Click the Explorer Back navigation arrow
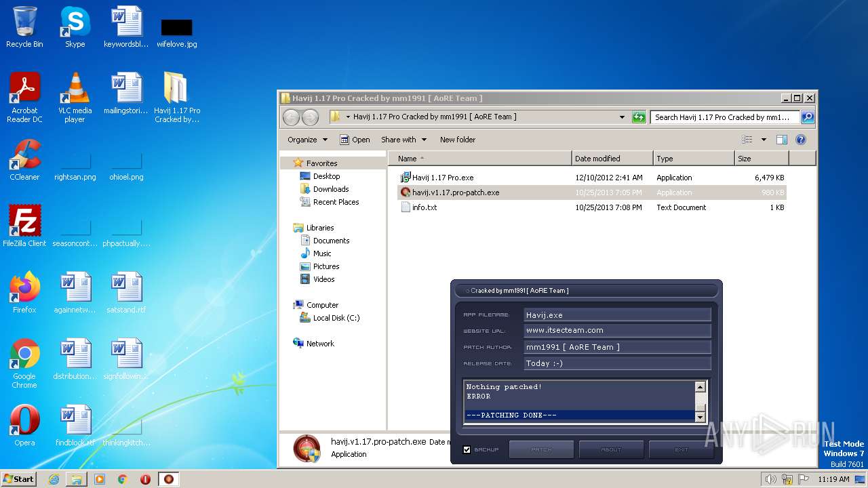This screenshot has height=488, width=868. click(x=291, y=117)
